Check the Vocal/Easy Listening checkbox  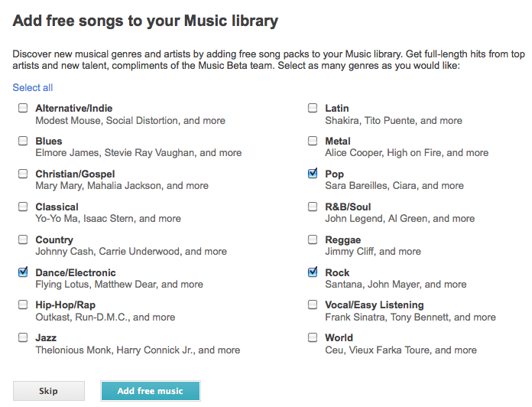click(x=313, y=304)
